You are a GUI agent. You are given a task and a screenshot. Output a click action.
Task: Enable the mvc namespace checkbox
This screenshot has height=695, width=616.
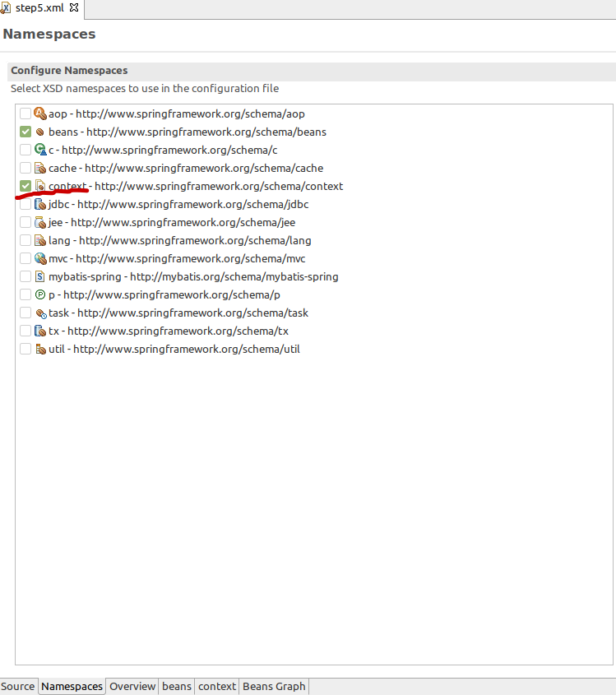[x=25, y=258]
